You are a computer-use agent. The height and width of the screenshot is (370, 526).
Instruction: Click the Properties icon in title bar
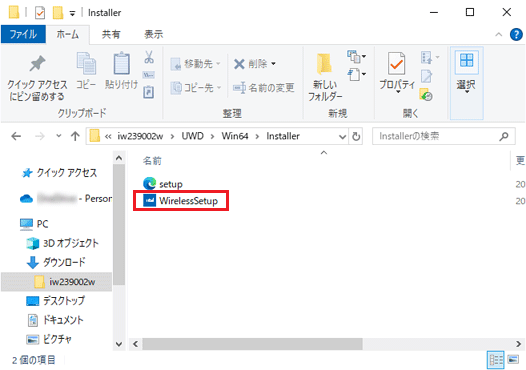coord(40,13)
